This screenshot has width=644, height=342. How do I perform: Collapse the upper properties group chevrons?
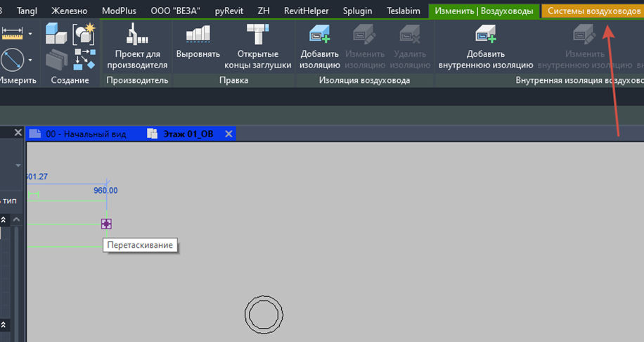tap(4, 220)
